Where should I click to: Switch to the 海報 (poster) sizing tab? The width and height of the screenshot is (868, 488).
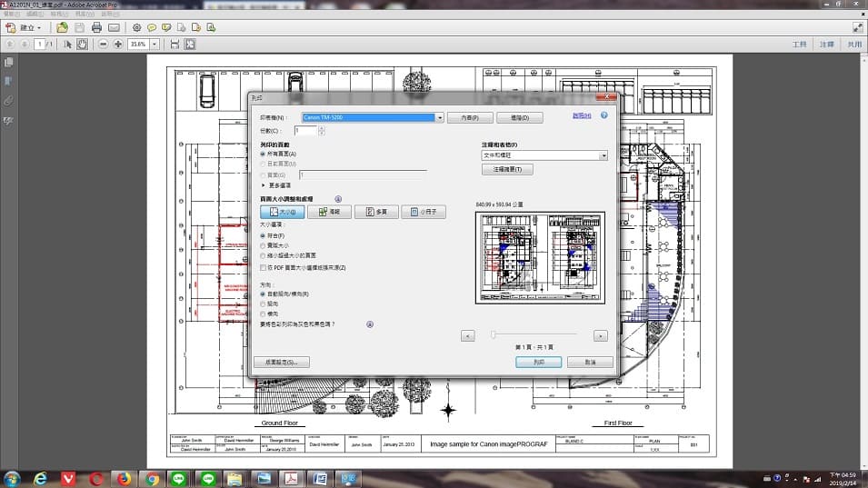[329, 212]
